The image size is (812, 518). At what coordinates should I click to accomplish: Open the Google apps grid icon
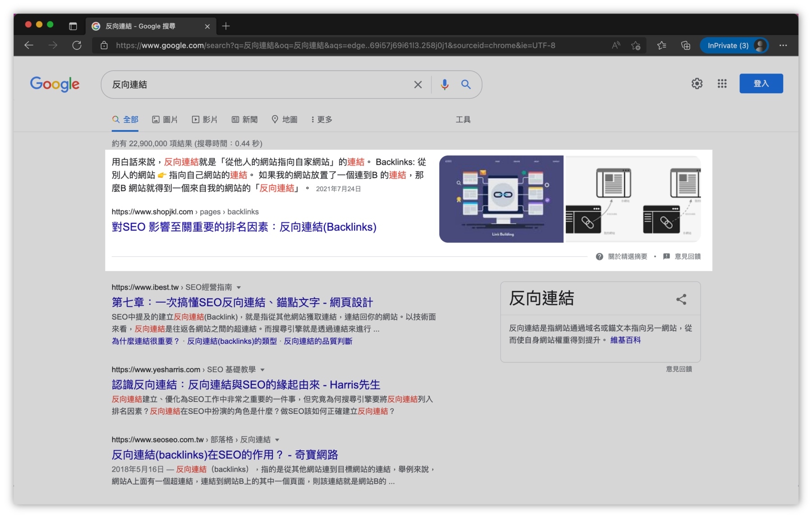click(722, 83)
